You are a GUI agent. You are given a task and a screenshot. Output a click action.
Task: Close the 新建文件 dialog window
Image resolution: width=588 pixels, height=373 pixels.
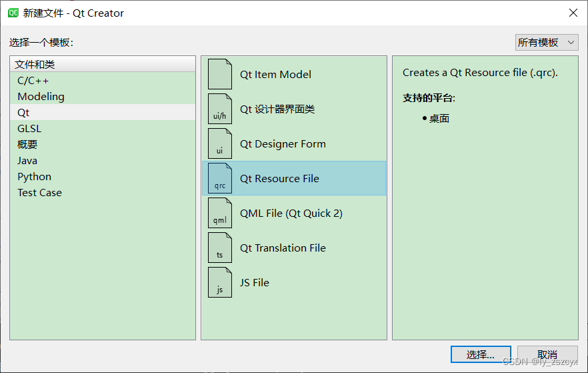point(573,13)
